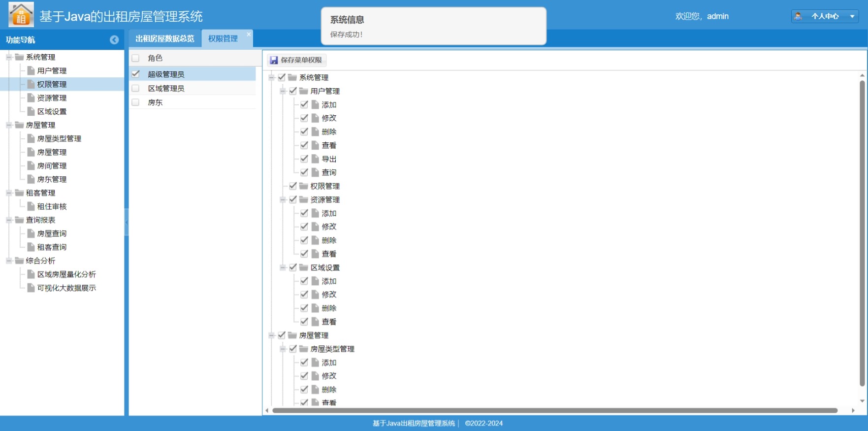The height and width of the screenshot is (431, 868).
Task: Click file icon of 导出 under 用户管理
Action: tap(316, 159)
